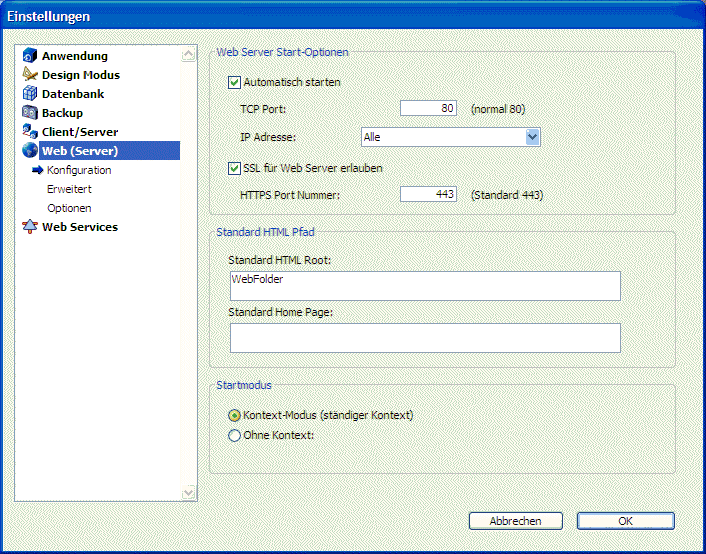Click into the TCP Port field
Image resolution: width=706 pixels, height=554 pixels.
coord(428,109)
